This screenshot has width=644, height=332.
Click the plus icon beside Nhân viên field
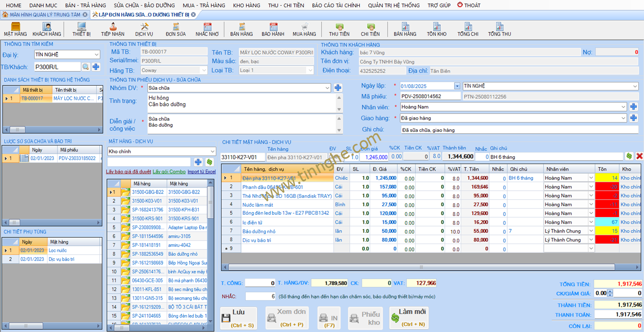(634, 107)
